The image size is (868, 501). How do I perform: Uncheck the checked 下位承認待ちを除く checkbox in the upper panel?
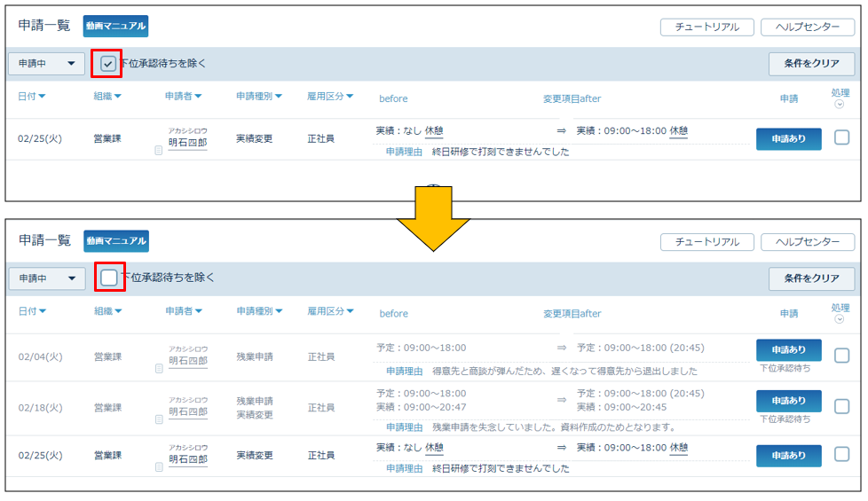tap(107, 64)
